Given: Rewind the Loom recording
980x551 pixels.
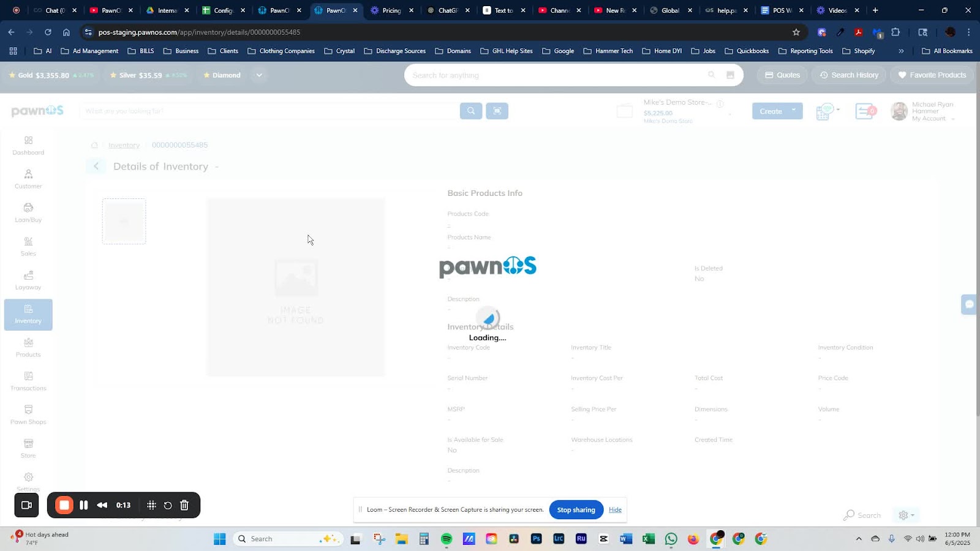Looking at the screenshot, I should tap(102, 505).
